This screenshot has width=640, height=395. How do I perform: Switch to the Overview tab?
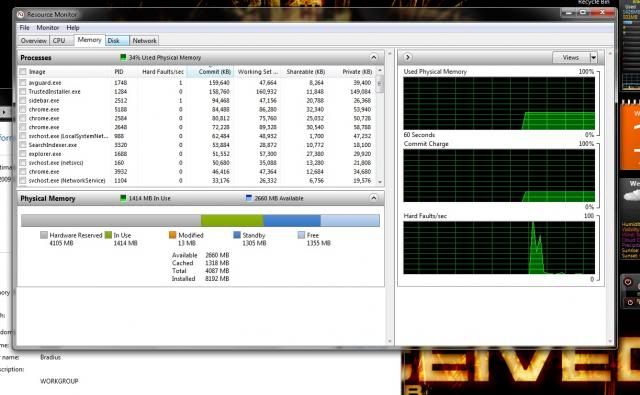click(33, 41)
